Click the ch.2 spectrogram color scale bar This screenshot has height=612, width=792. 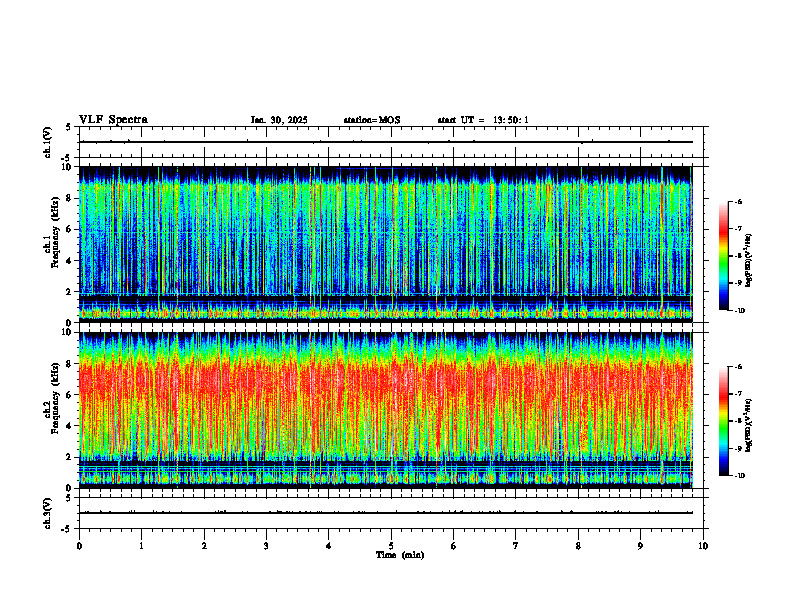click(724, 421)
